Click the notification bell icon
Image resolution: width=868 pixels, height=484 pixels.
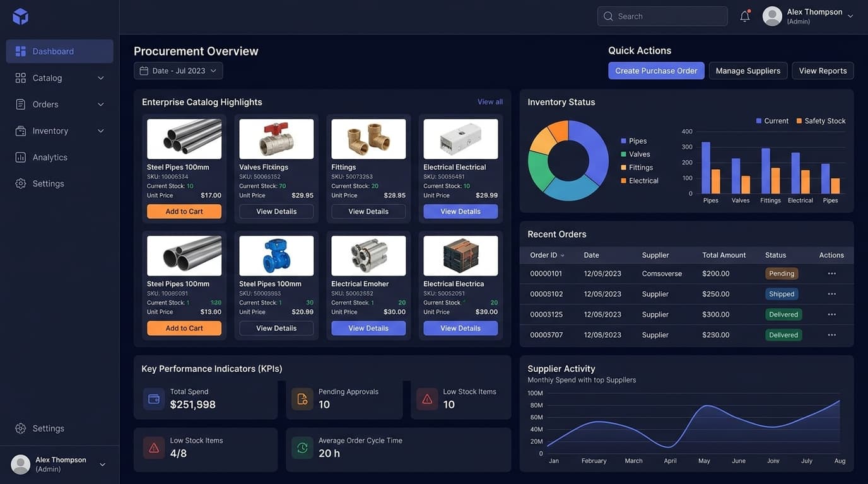[x=745, y=16]
